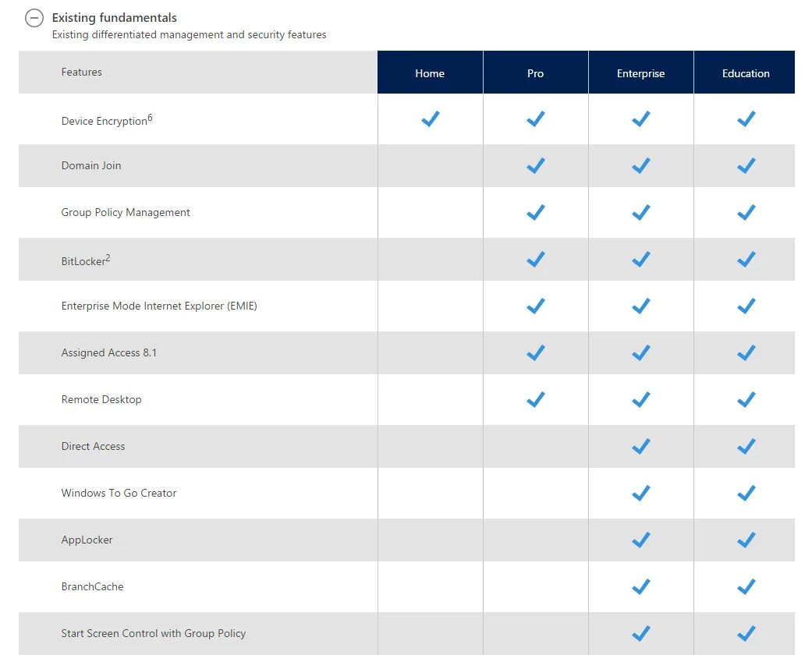Click the Existing fundamentals heading text
Image resolution: width=812 pixels, height=662 pixels.
114,17
